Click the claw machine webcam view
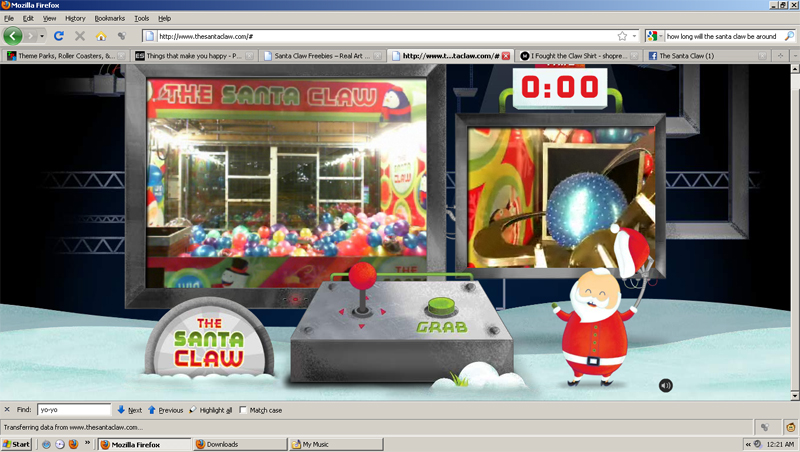Image resolution: width=800 pixels, height=452 pixels. pyautogui.click(x=287, y=183)
